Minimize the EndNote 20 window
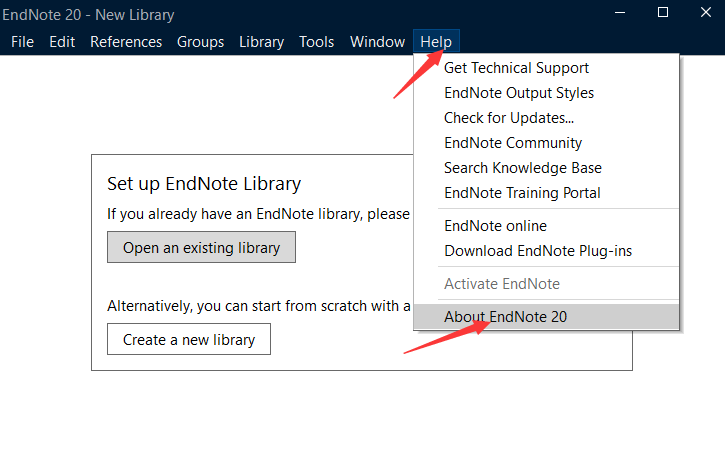The width and height of the screenshot is (725, 465). tap(620, 12)
